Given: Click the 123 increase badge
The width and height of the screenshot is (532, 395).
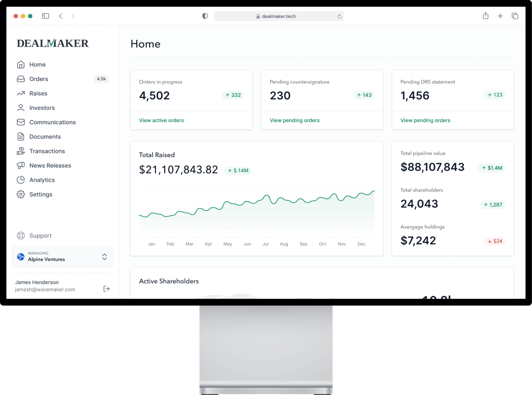Looking at the screenshot, I should coord(495,95).
